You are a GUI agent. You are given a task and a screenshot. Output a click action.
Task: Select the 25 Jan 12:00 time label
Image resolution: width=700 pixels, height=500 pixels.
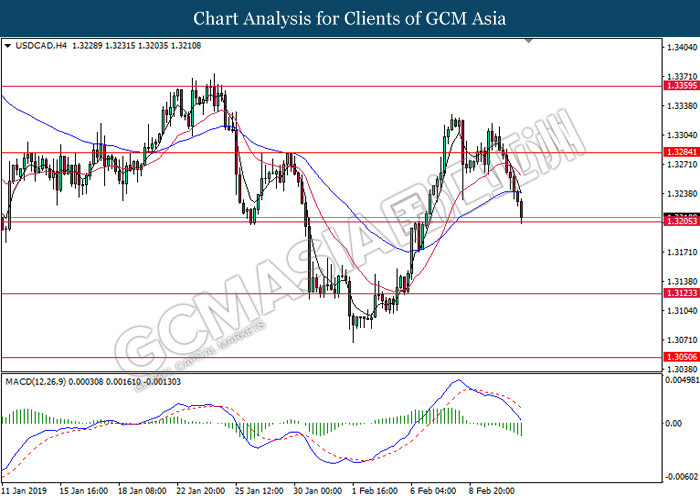[259, 491]
